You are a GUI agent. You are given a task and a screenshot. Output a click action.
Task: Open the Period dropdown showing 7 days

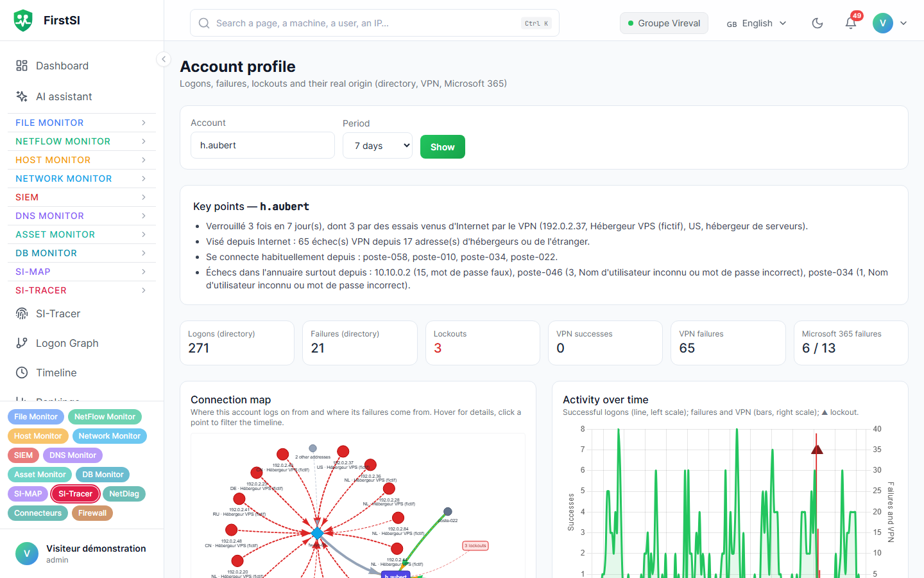(x=377, y=146)
